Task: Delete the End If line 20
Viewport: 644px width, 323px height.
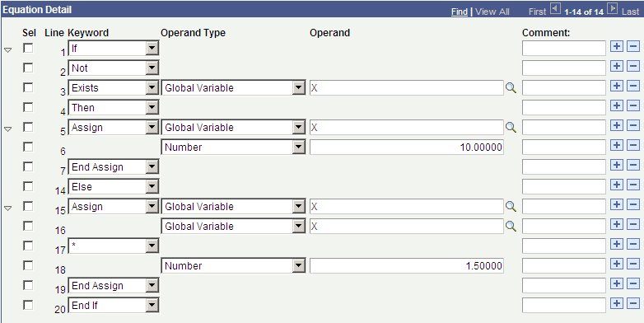Action: [x=633, y=303]
